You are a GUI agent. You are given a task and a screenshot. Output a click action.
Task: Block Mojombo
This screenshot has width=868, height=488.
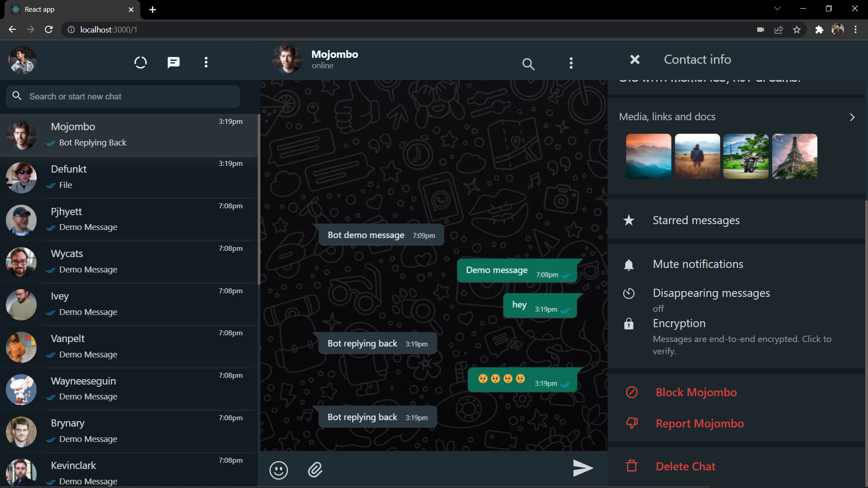pyautogui.click(x=696, y=392)
